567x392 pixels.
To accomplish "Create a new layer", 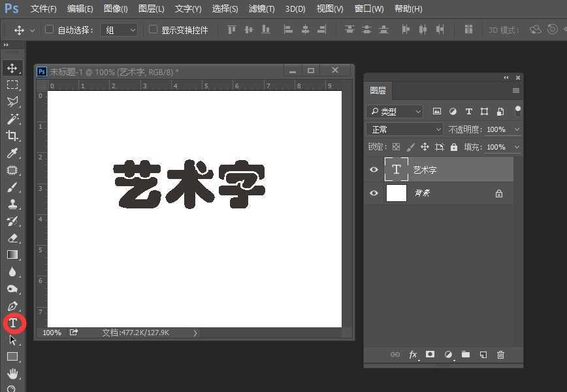I will point(483,355).
